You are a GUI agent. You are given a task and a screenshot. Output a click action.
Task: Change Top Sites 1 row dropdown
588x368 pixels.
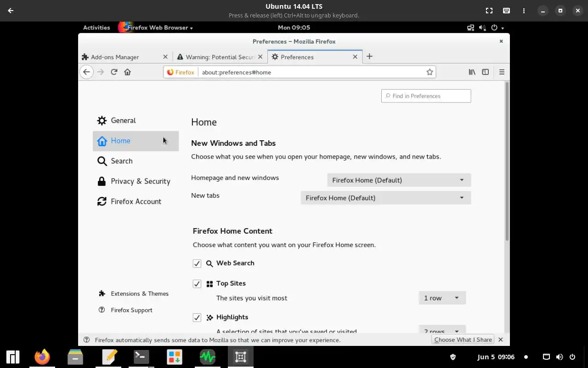[442, 298]
